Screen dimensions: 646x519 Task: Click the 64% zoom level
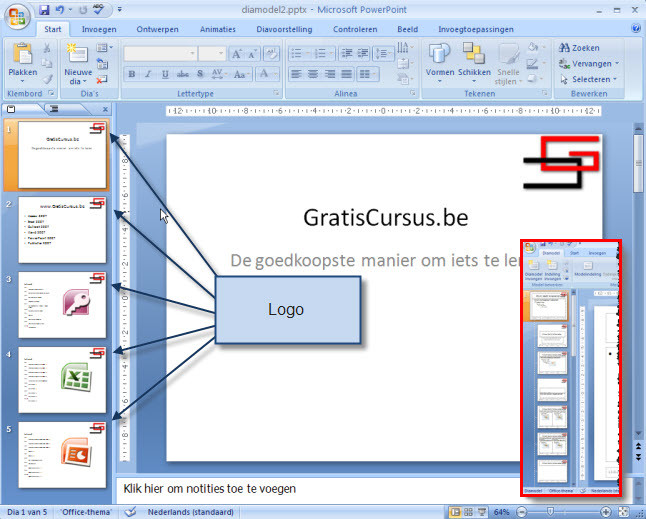[x=501, y=512]
